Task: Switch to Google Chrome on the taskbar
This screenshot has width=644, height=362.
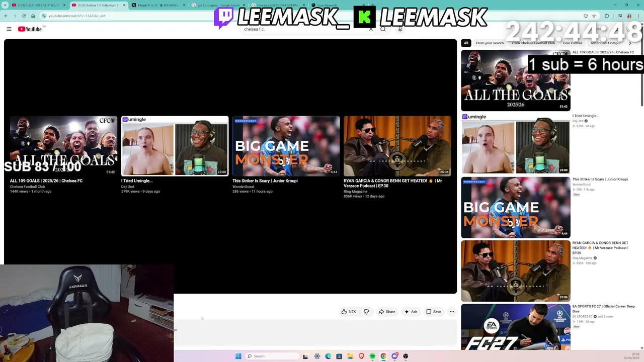Action: 383,356
